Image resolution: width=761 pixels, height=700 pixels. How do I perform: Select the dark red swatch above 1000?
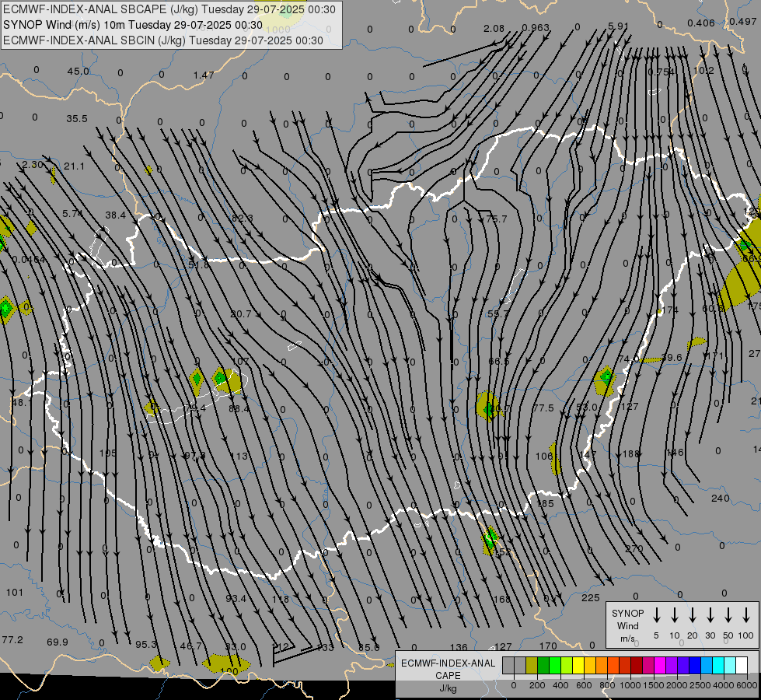pos(637,666)
